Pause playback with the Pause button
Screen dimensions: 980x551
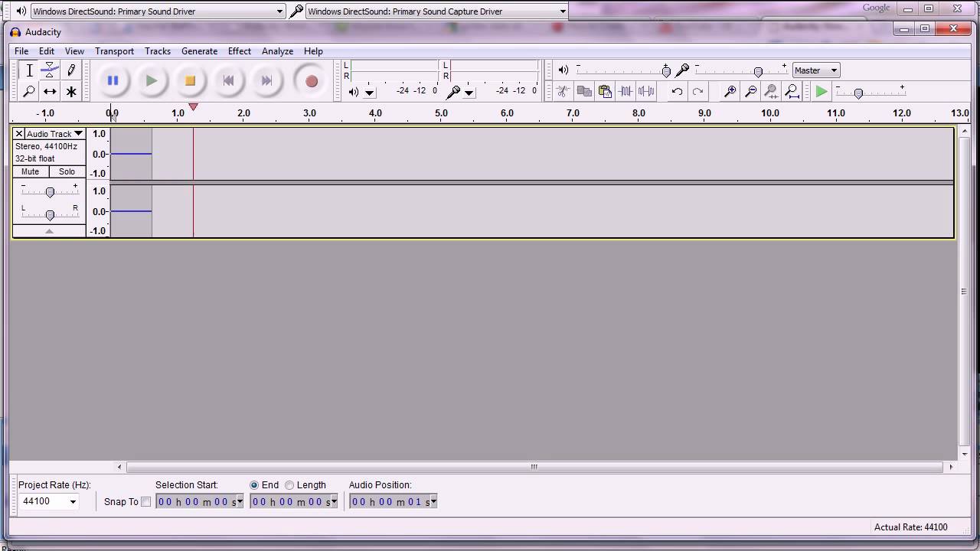[113, 80]
